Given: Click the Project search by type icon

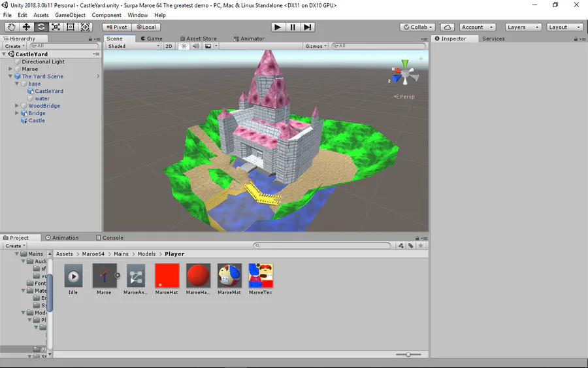Looking at the screenshot, I should (401, 246).
